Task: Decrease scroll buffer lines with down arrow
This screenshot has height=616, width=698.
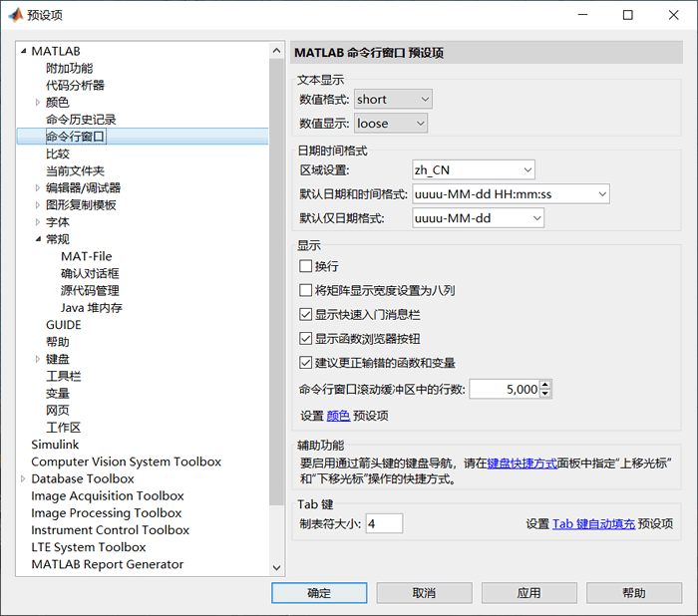Action: [545, 394]
